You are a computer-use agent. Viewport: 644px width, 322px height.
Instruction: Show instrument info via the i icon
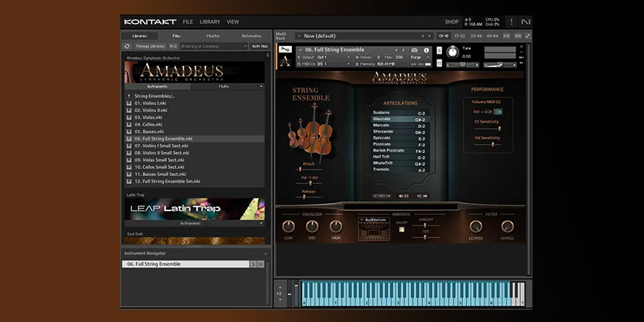[426, 50]
